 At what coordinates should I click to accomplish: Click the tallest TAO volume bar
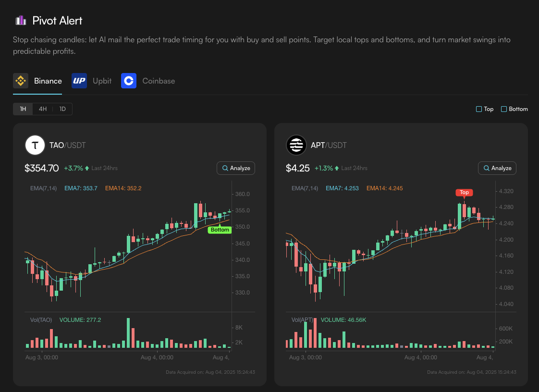(x=128, y=332)
